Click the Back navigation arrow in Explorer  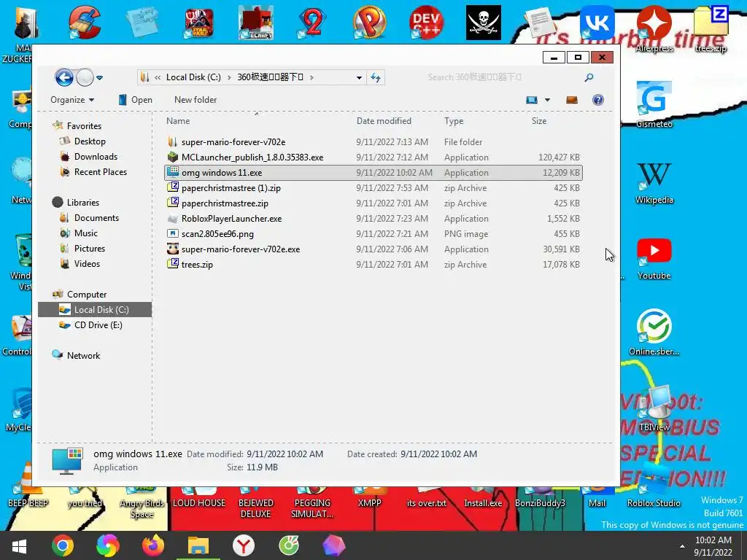pyautogui.click(x=64, y=77)
